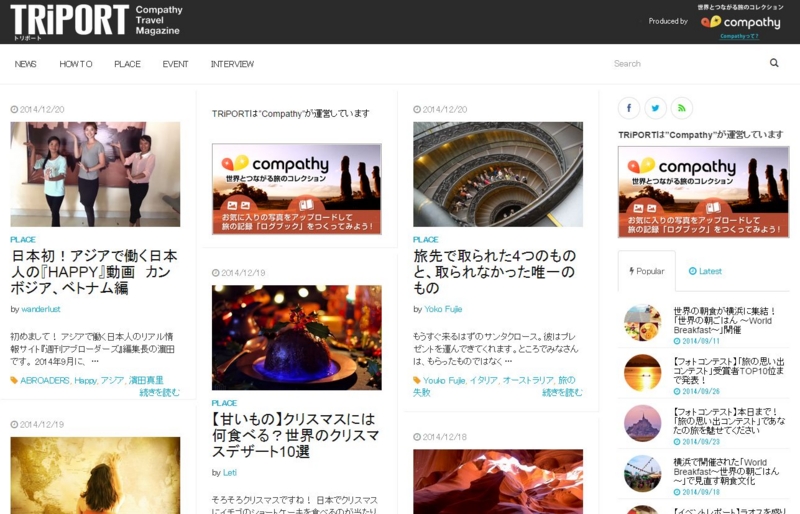Click author link Yoko Fujie

[443, 309]
